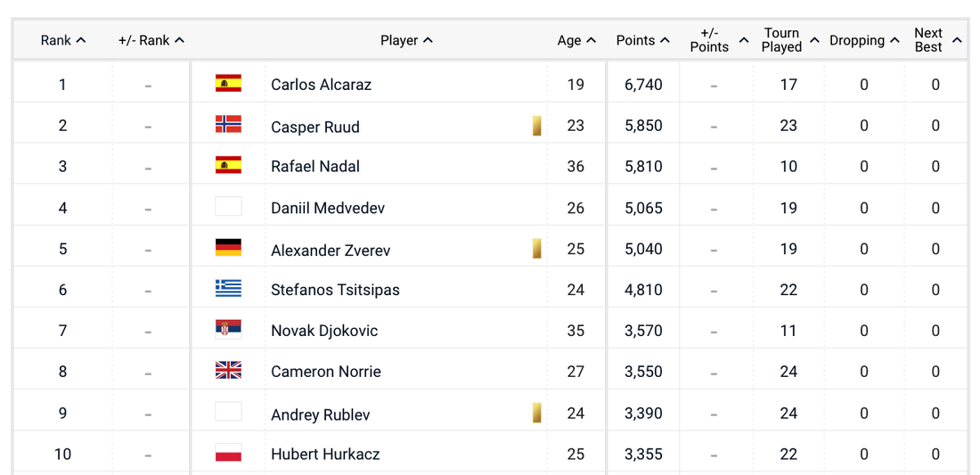
Task: Sort table by Rank column
Action: coord(62,40)
